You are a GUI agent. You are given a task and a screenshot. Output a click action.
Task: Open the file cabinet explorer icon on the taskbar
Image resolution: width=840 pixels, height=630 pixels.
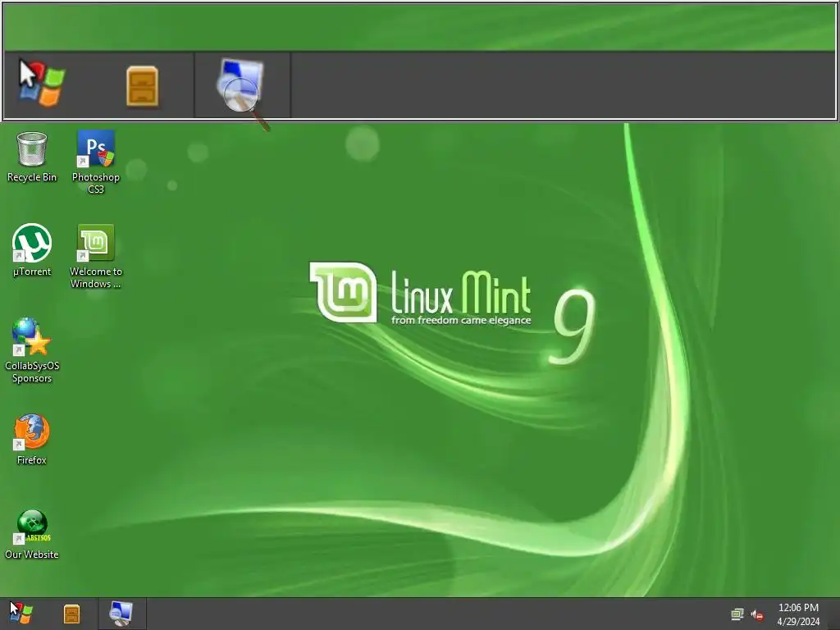pyautogui.click(x=71, y=614)
